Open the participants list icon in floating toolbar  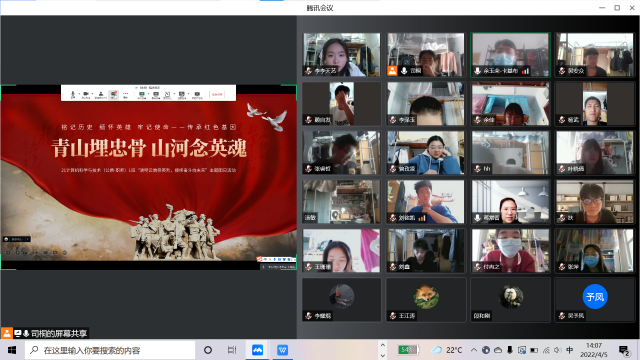[101, 95]
